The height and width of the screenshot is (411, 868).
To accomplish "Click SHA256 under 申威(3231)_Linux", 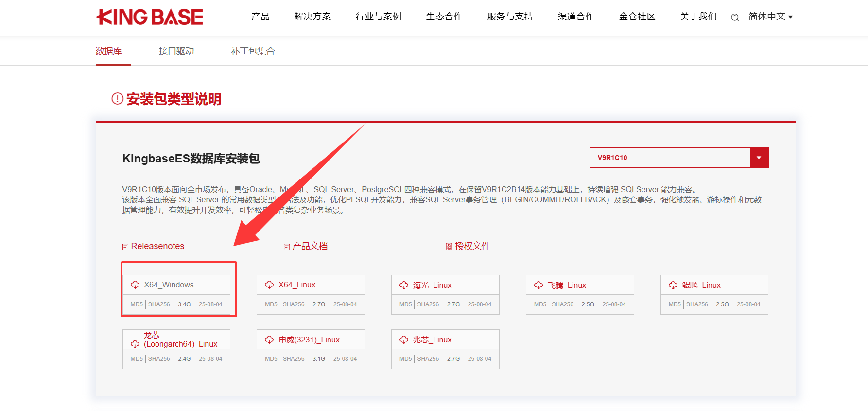I will (294, 359).
